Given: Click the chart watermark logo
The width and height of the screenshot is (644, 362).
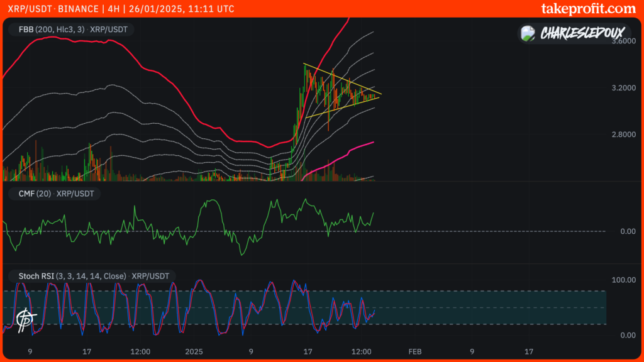Looking at the screenshot, I should point(26,318).
